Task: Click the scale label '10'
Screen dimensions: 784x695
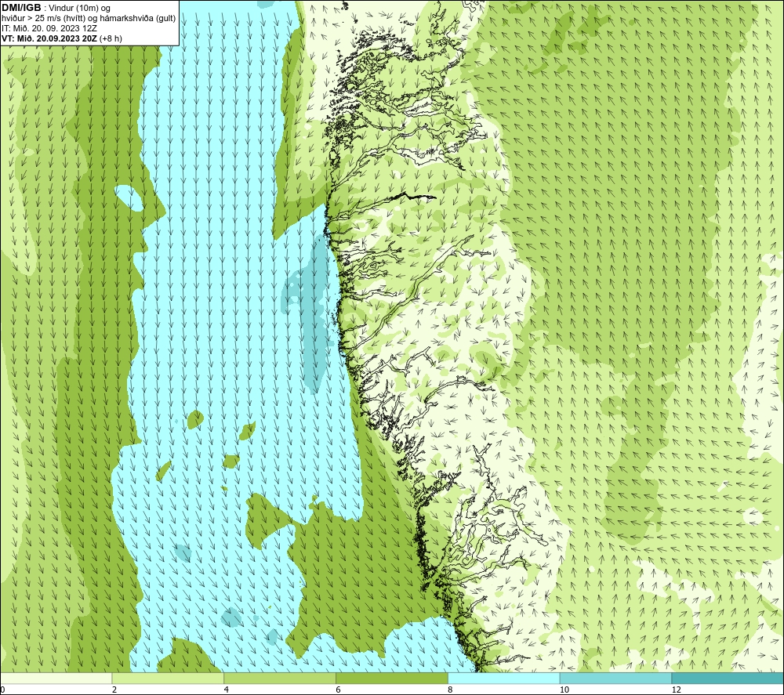Action: [x=564, y=690]
